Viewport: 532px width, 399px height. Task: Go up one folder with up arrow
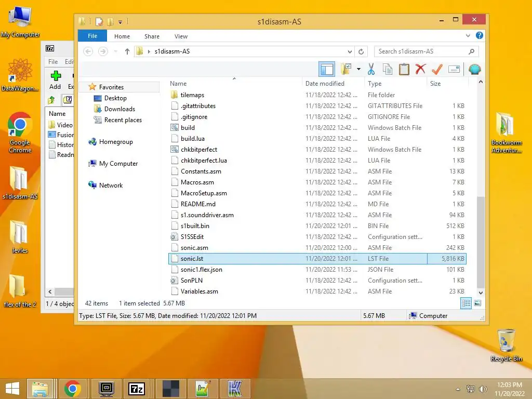point(127,51)
